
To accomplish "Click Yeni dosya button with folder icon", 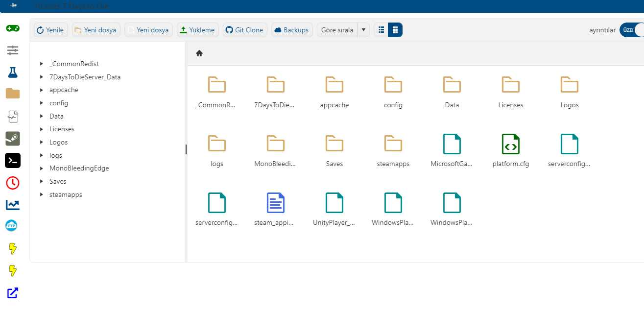I will tap(96, 30).
